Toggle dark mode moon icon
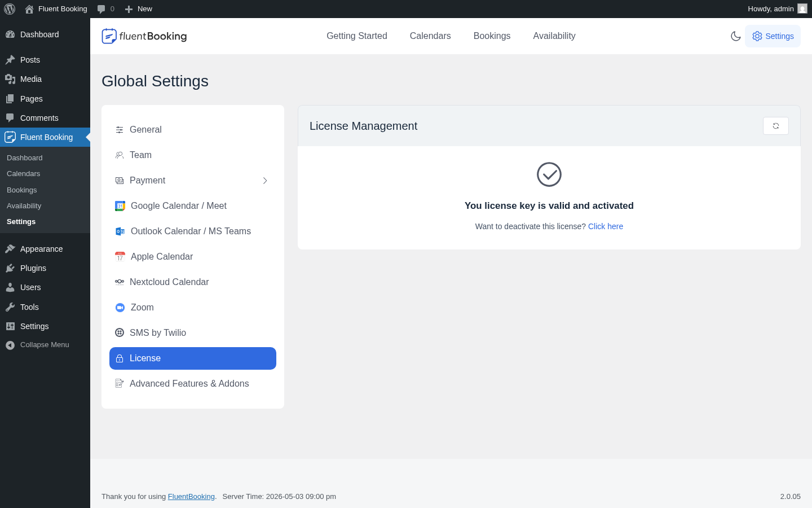Screen dimensions: 812x508 [736, 36]
